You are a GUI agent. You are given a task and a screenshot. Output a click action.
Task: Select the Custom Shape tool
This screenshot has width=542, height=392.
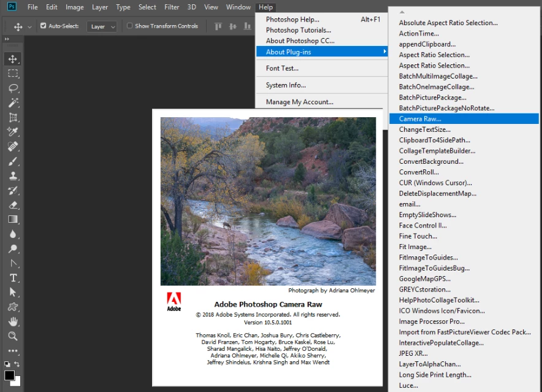13,307
